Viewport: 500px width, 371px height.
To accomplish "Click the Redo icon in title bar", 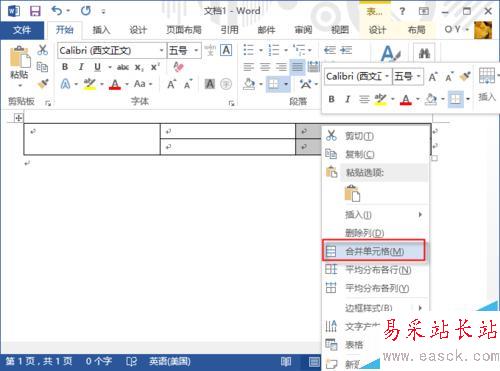I will coord(86,11).
